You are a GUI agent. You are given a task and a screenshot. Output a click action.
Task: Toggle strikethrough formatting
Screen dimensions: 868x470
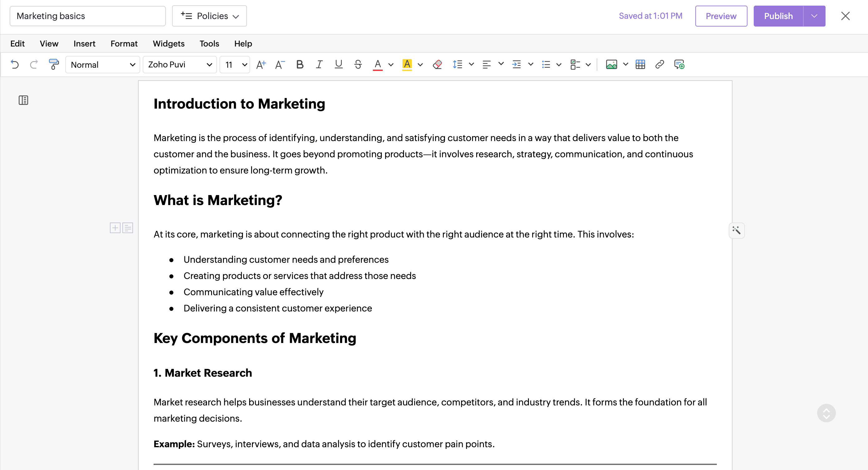tap(358, 64)
